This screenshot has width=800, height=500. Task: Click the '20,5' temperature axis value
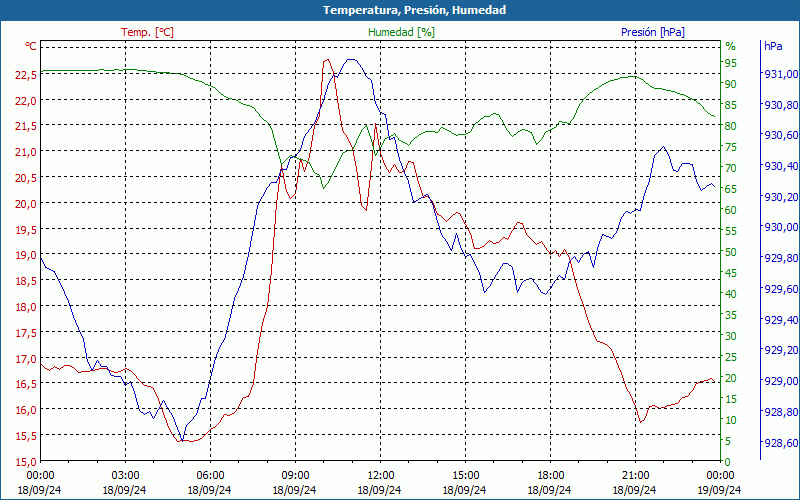click(x=26, y=178)
